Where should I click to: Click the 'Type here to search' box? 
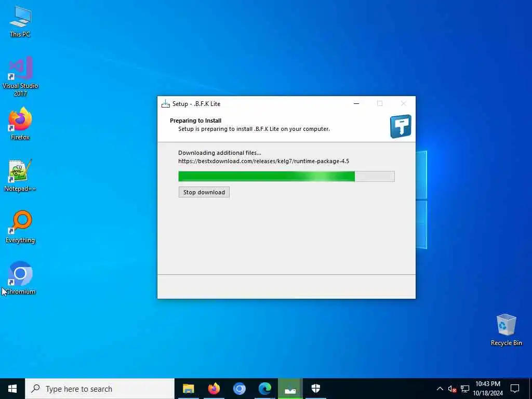point(100,389)
